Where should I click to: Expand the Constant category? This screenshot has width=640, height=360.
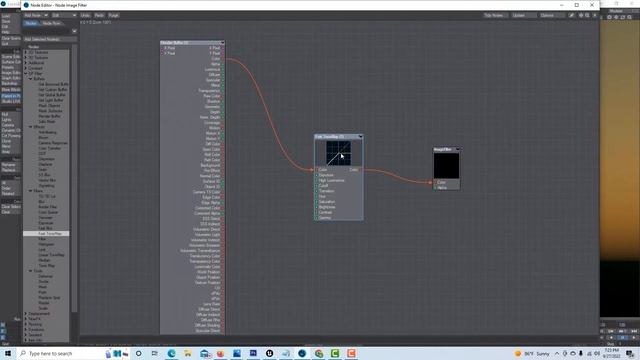(x=26, y=68)
